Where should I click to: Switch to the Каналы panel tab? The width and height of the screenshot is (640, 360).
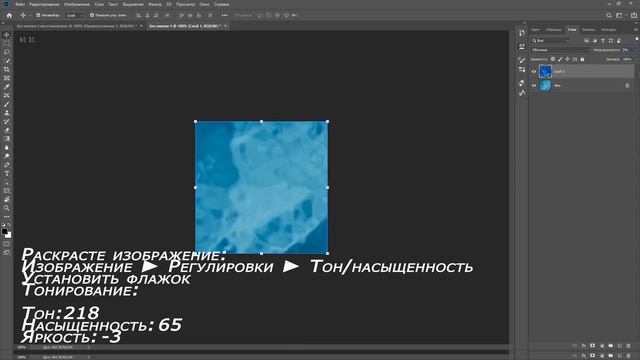(588, 29)
